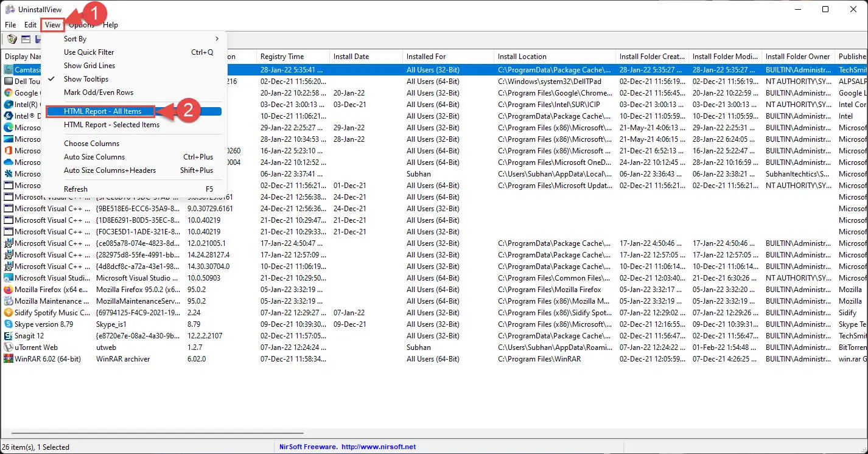Sort by the Registry Time column header

click(x=293, y=57)
